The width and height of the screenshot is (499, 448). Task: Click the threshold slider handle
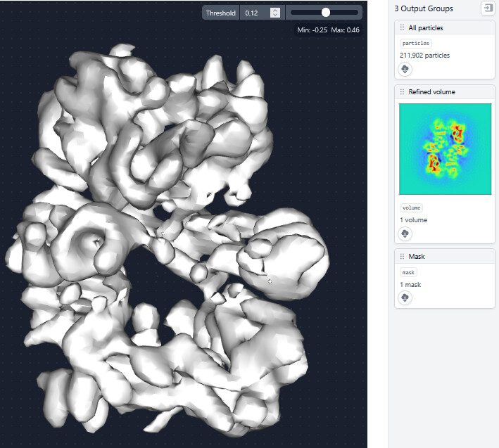326,13
